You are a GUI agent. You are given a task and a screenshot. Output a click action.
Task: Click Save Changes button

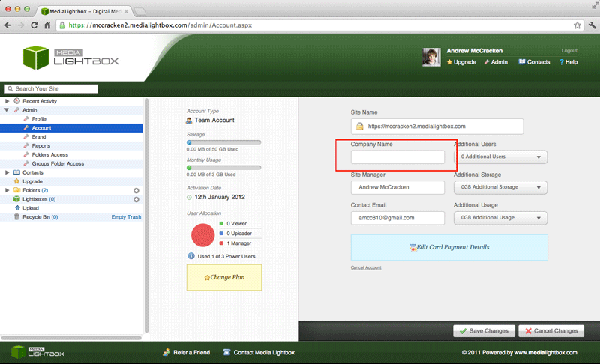[x=484, y=330]
